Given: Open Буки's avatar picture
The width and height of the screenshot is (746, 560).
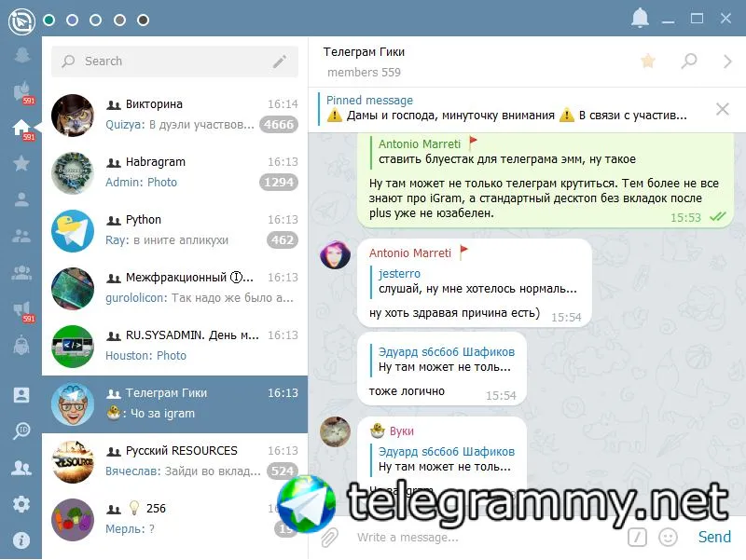Looking at the screenshot, I should [336, 431].
